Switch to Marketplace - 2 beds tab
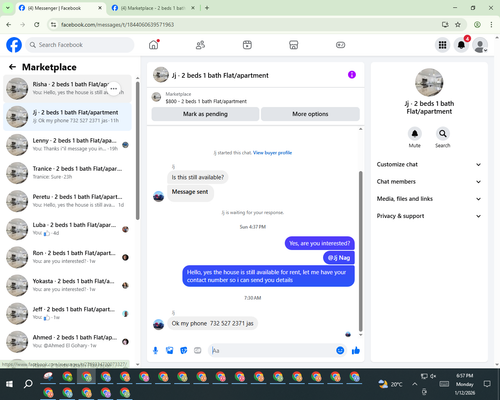 coord(153,8)
